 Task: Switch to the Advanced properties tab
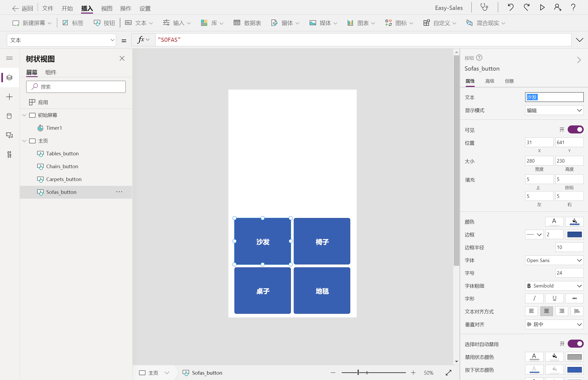tap(490, 81)
